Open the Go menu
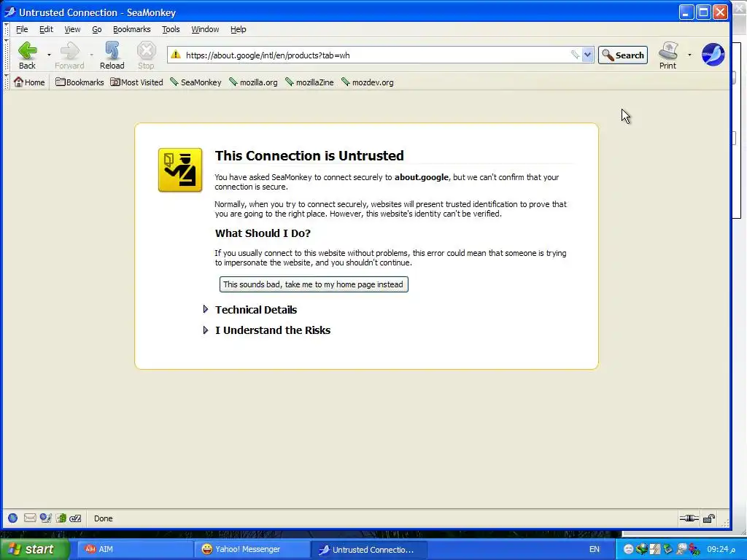Image resolution: width=747 pixels, height=560 pixels. click(97, 29)
